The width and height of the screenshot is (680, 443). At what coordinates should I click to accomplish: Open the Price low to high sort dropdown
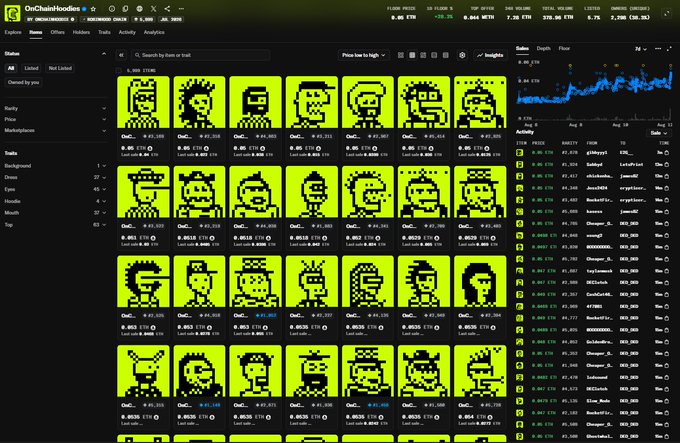(x=363, y=55)
